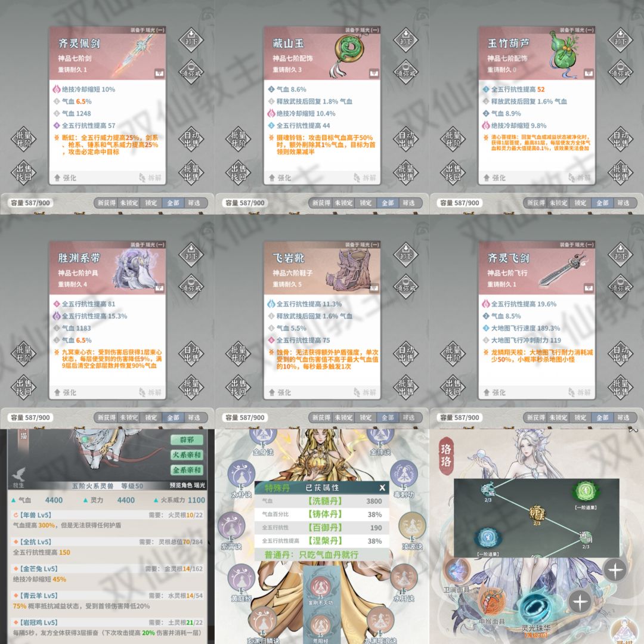Toggle 自动出售 beside the 齐灵佩剑 card

(x=191, y=139)
